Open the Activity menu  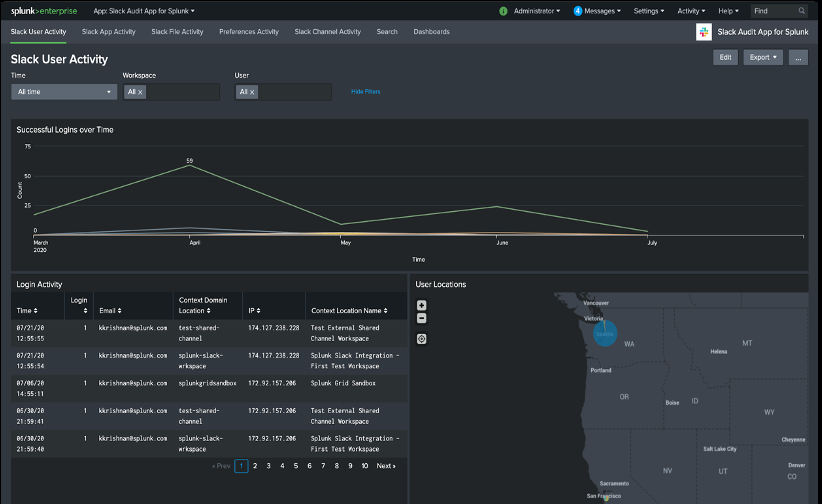pyautogui.click(x=691, y=11)
